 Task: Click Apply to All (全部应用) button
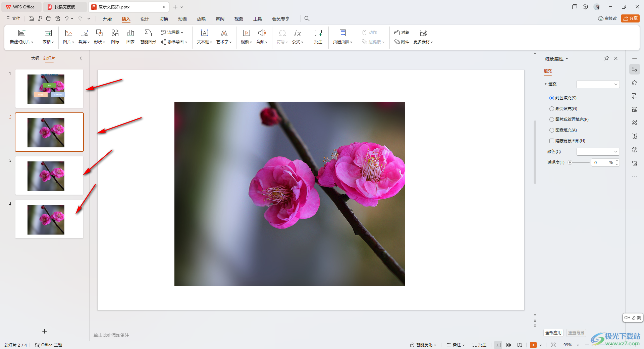tap(553, 333)
